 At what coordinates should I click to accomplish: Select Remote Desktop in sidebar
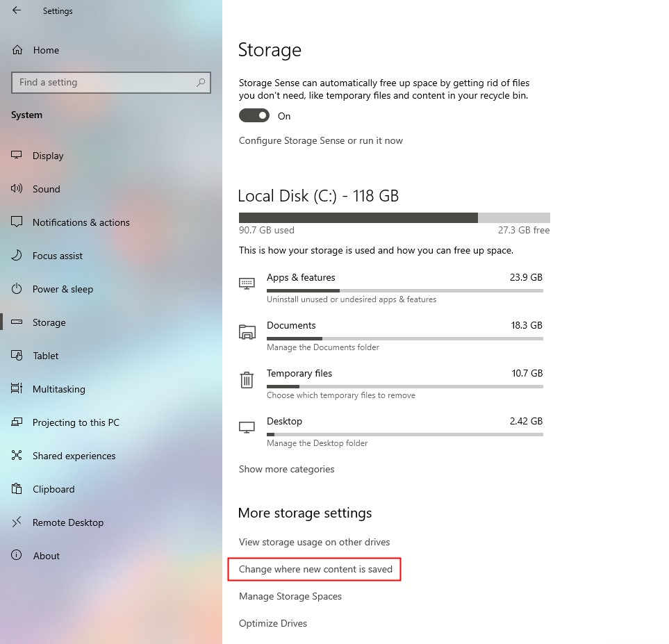point(68,522)
